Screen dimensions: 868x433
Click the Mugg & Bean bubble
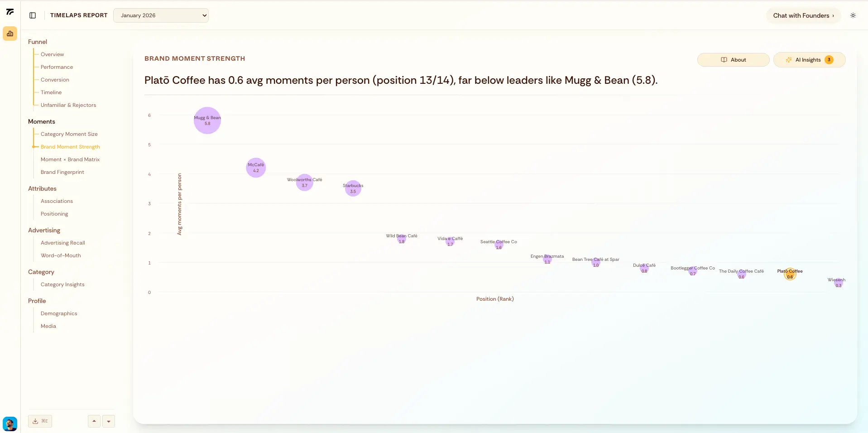(x=207, y=120)
